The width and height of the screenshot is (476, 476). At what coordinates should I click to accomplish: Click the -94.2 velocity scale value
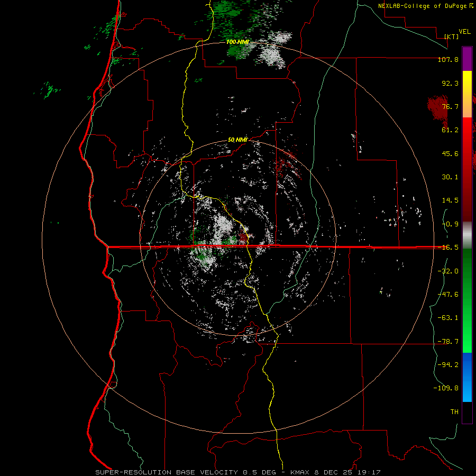pos(448,365)
